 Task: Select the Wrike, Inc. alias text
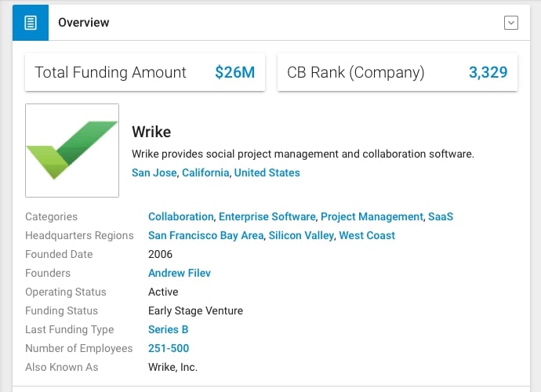tap(172, 367)
